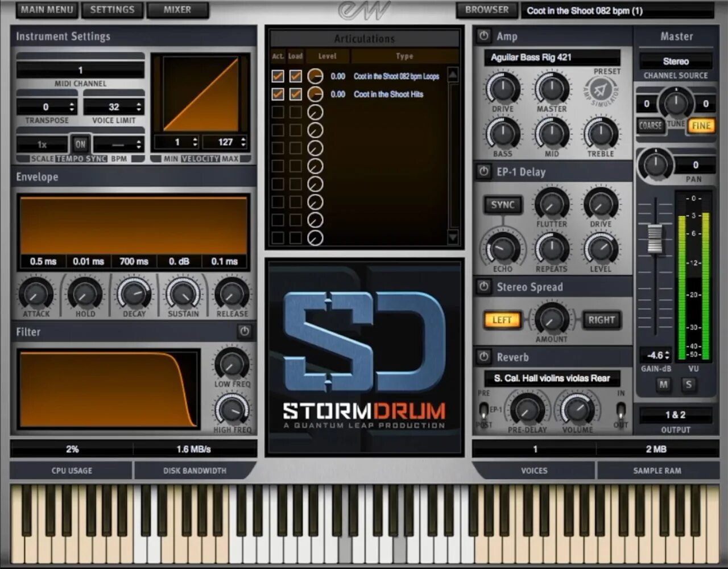
Task: Click the Filter Low Freq knob
Action: [231, 364]
